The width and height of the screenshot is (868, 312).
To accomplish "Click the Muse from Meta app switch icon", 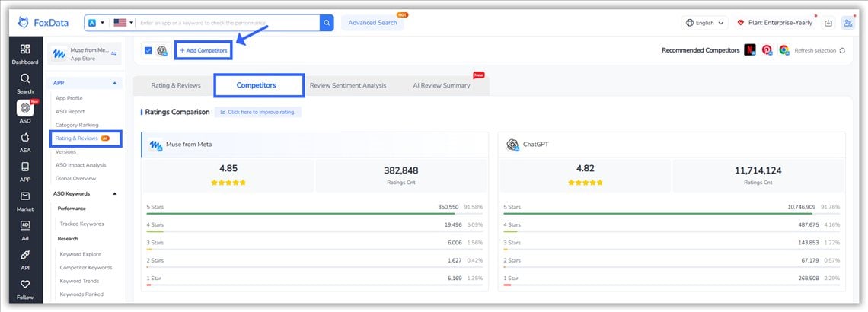I will [x=114, y=54].
